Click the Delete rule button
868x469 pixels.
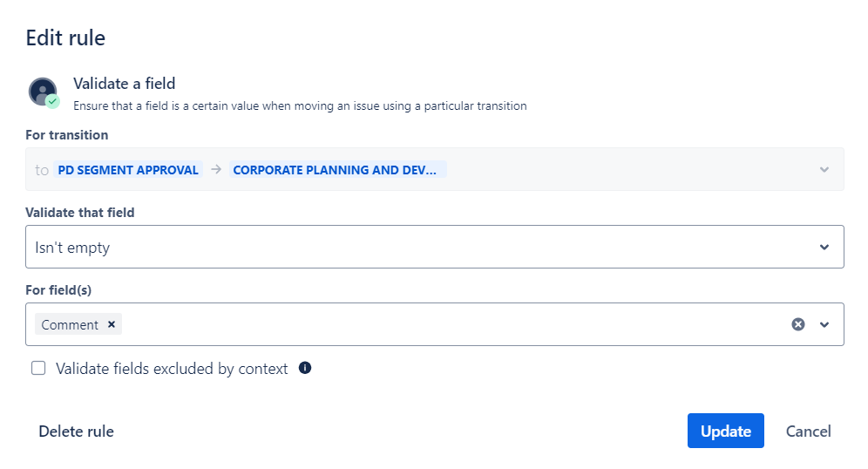(76, 432)
